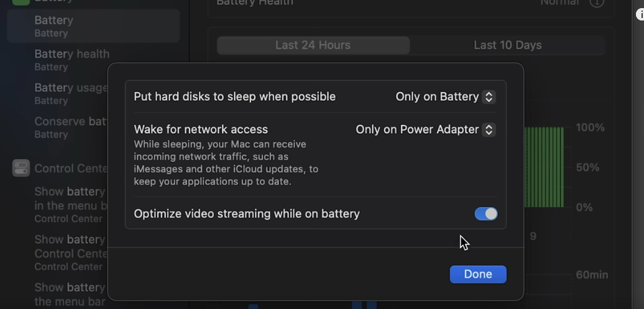Open the last Show battery search result

pos(70,294)
